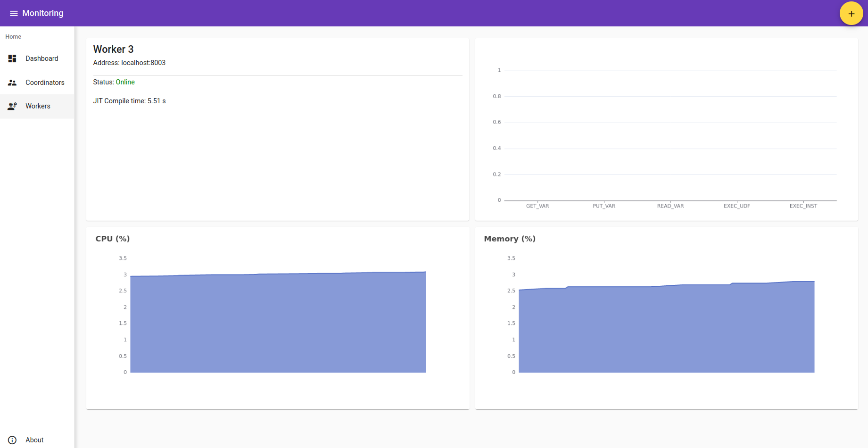The height and width of the screenshot is (448, 868).
Task: Click the EXEC_UDF axis label
Action: (737, 206)
